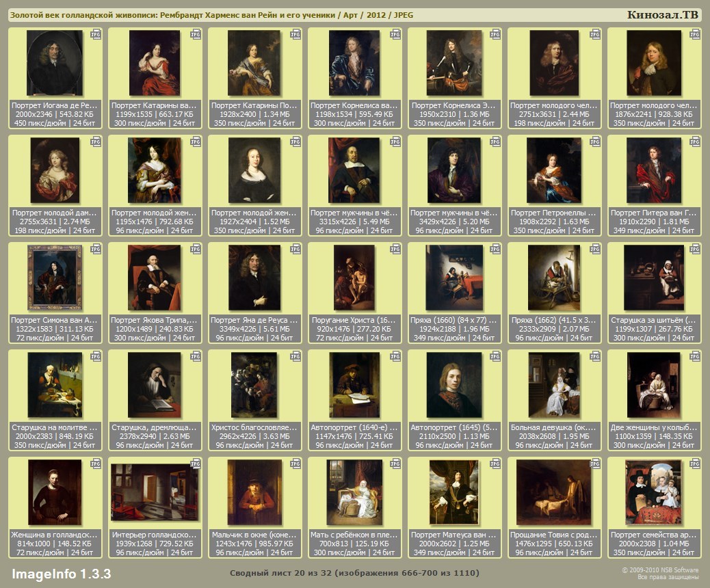The image size is (710, 588).
Task: Click the Сводный лист 20 из 32 footer text
Action: click(354, 573)
